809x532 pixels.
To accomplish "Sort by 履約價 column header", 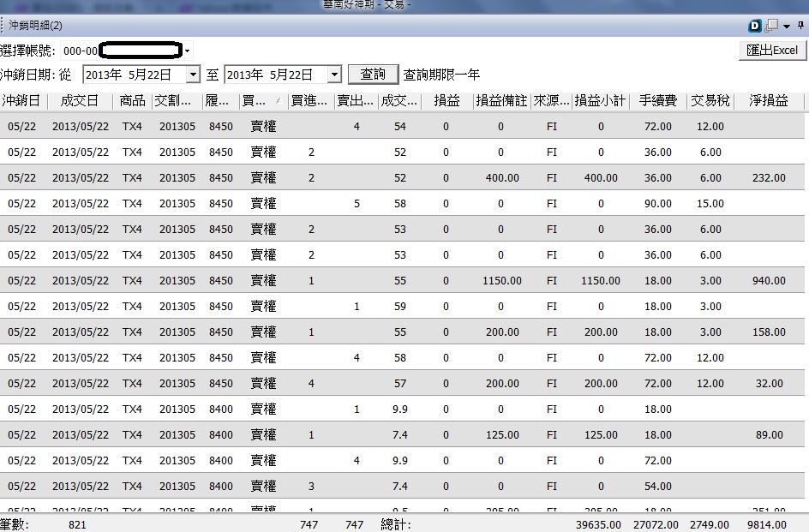I will (220, 100).
